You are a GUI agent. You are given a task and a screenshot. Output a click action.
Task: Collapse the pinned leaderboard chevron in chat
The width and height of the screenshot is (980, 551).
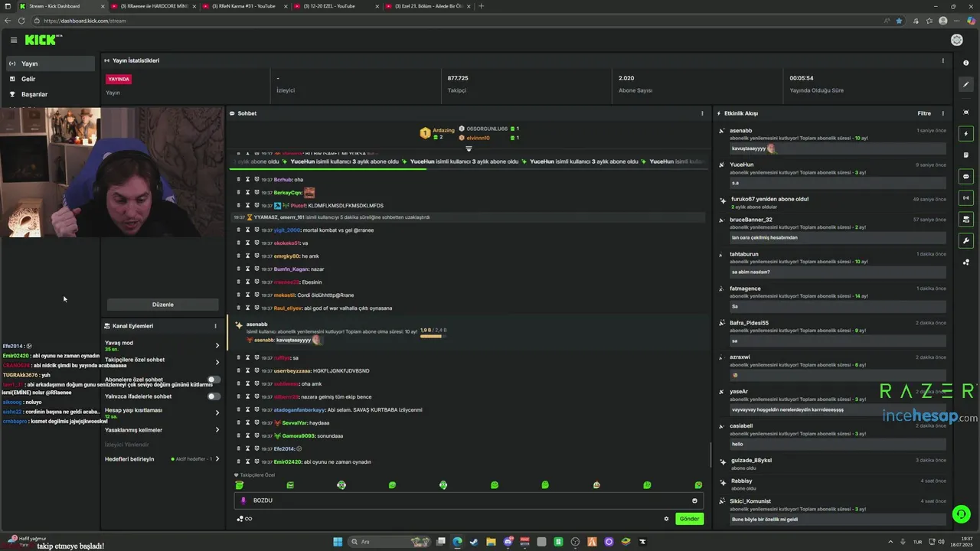coord(469,148)
